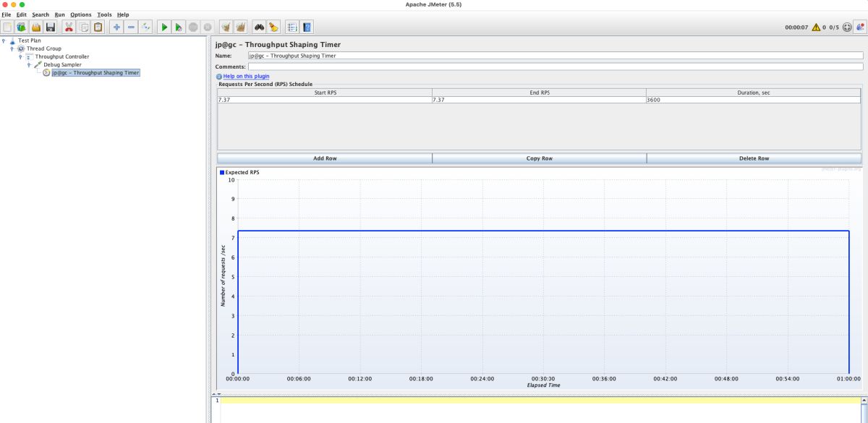Screen dimensions: 868x423
Task: Open the File menu
Action: [x=7, y=14]
